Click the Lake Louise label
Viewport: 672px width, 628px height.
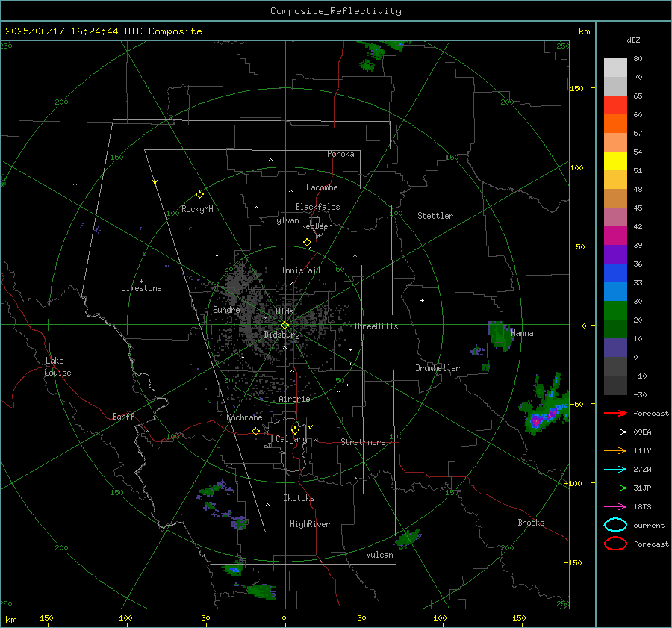pyautogui.click(x=57, y=367)
